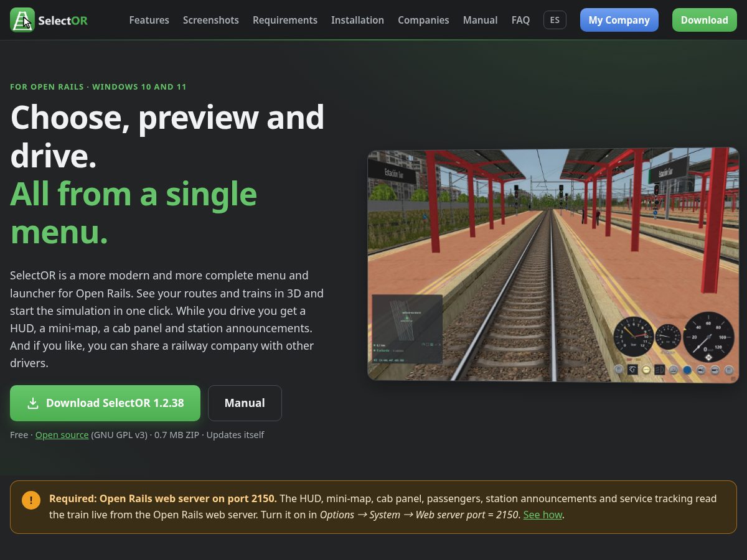The height and width of the screenshot is (560, 747).
Task: Follow the See how link
Action: point(543,515)
